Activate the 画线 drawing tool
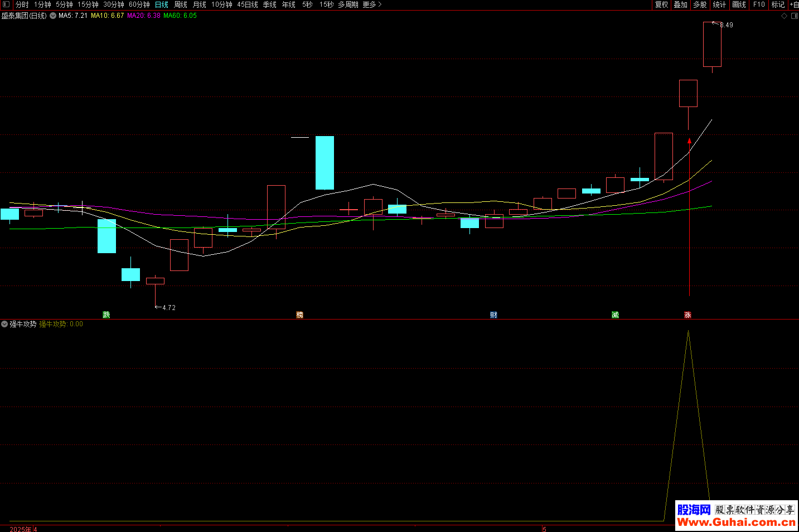The width and height of the screenshot is (799, 532). coord(739,4)
